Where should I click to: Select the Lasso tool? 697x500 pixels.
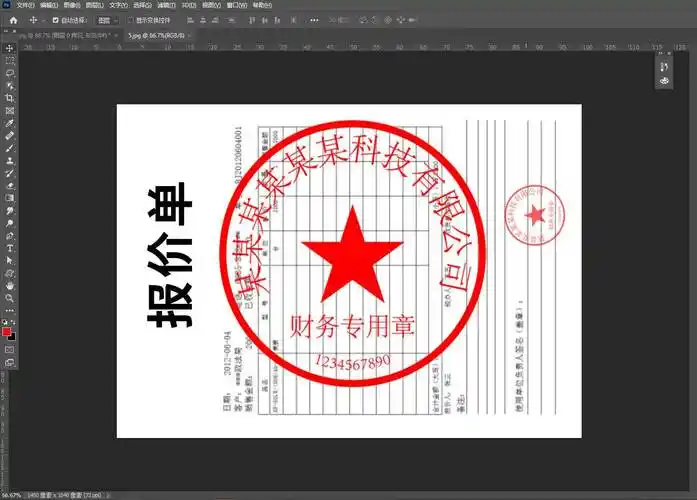point(9,73)
